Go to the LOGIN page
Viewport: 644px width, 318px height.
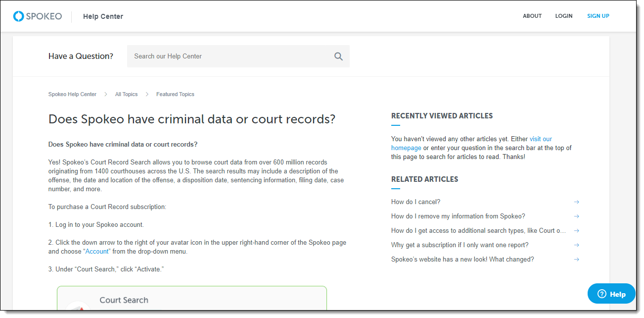[563, 16]
